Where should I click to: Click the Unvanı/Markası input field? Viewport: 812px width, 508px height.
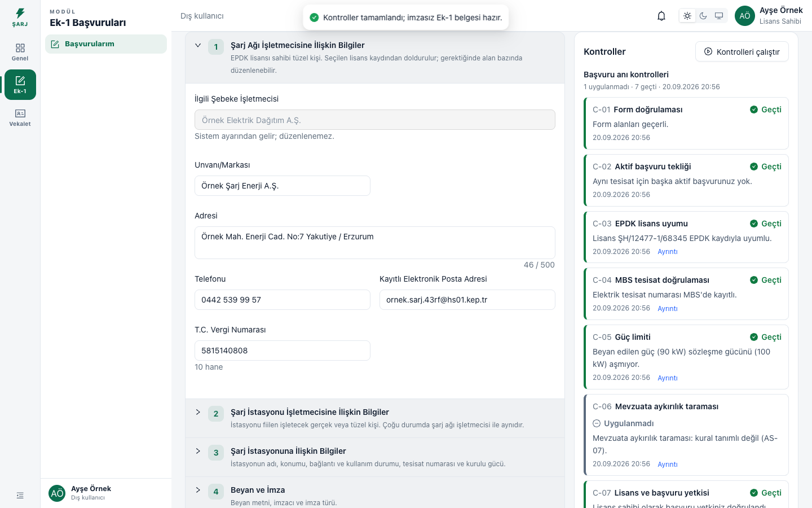(283, 186)
